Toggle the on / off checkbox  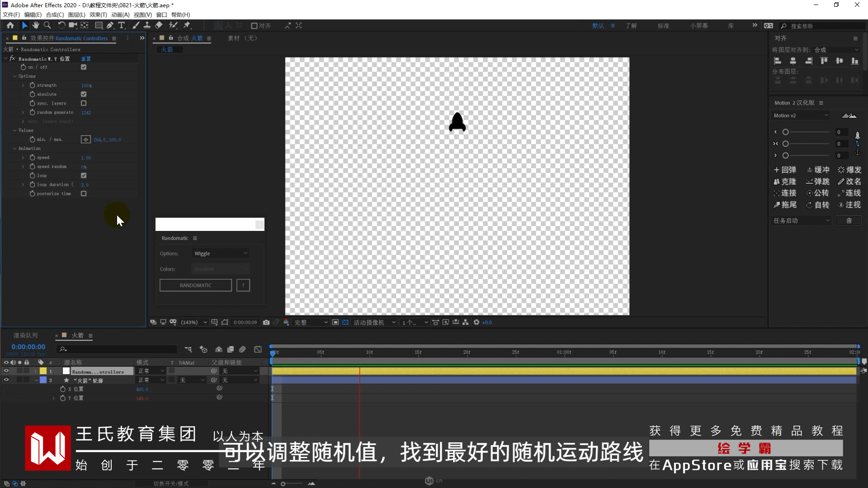84,67
